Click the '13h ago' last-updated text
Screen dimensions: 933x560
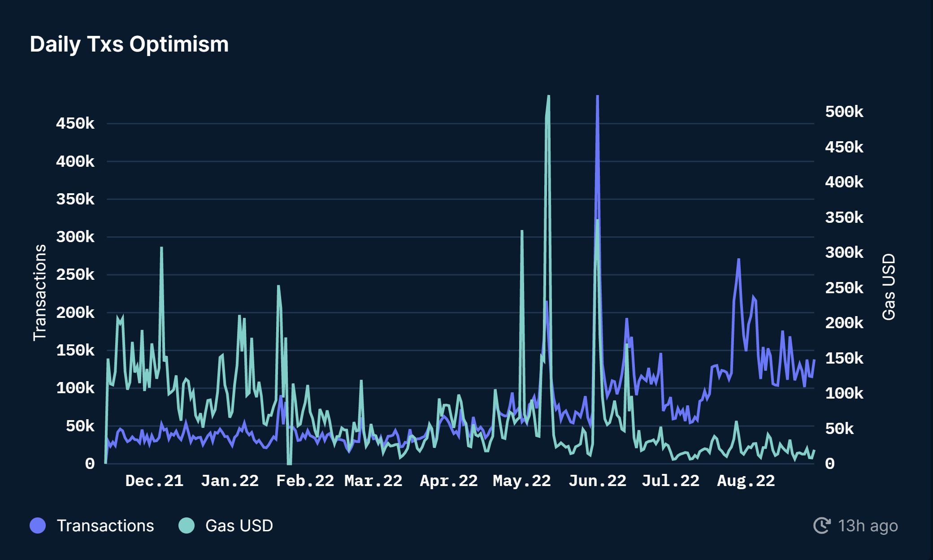868,525
